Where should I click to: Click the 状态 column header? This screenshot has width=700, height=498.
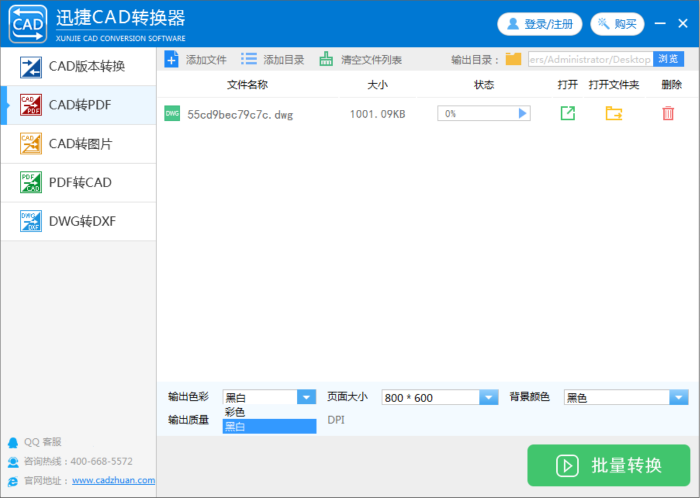[484, 85]
